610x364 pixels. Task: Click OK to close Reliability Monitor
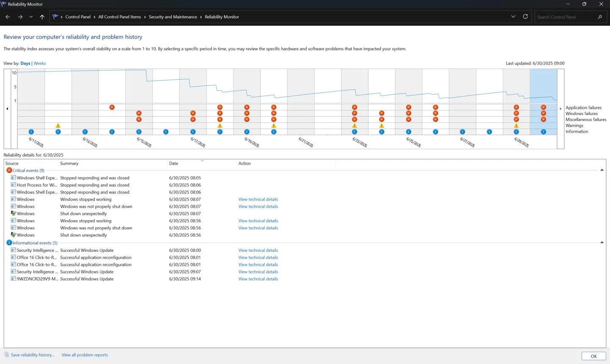[x=593, y=356]
